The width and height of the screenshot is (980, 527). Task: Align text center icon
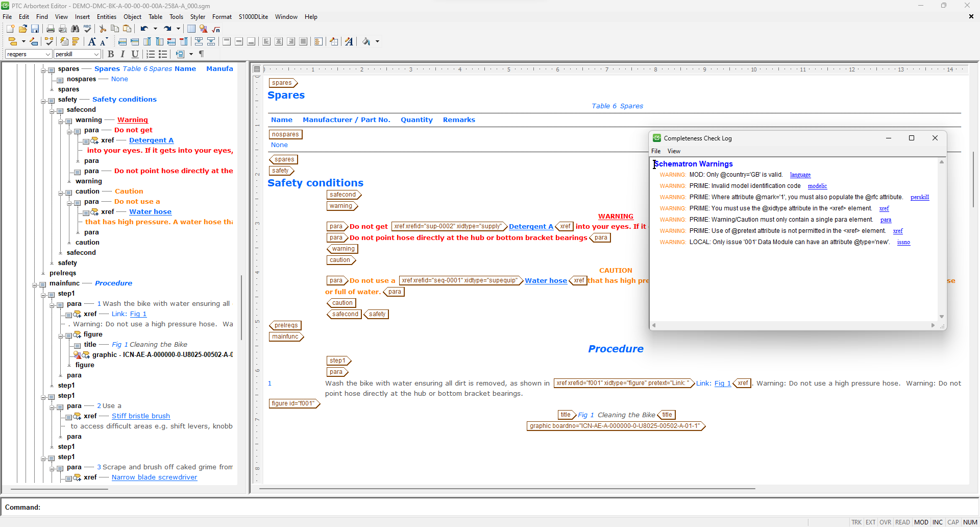pyautogui.click(x=279, y=41)
